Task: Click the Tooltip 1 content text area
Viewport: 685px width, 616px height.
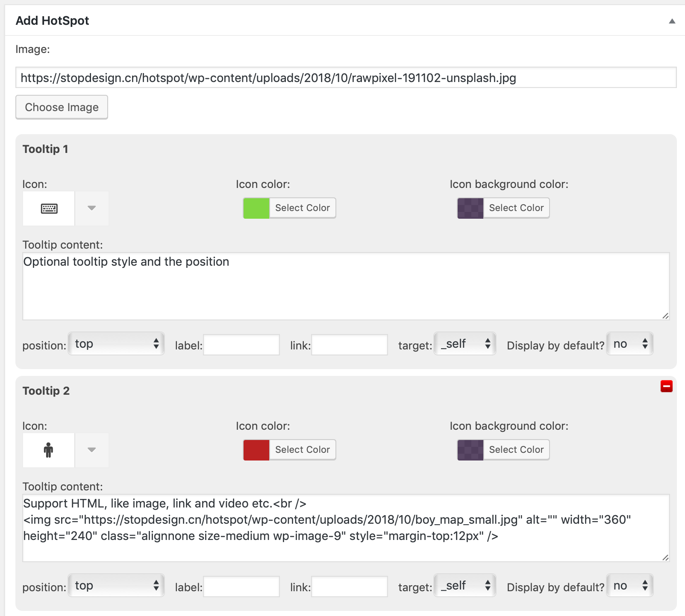Action: (346, 286)
